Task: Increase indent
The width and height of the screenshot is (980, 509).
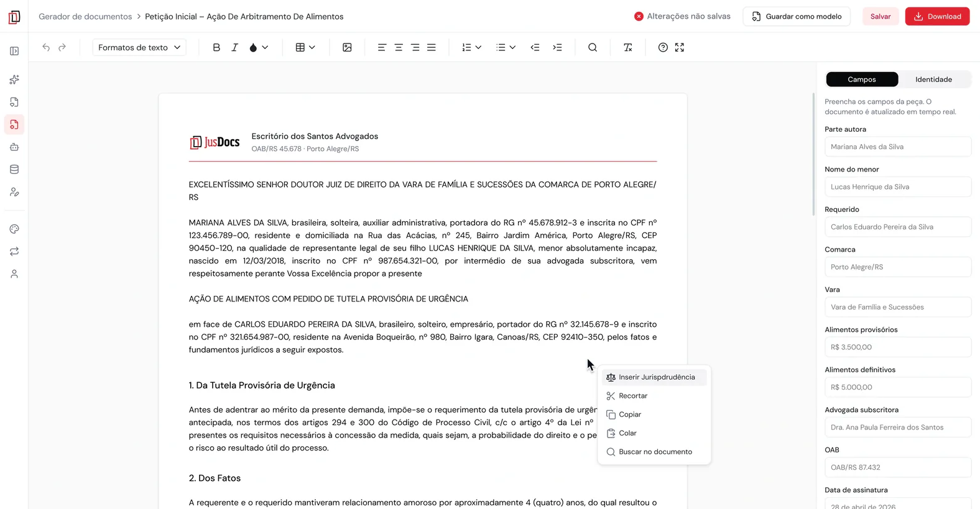Action: click(x=557, y=47)
